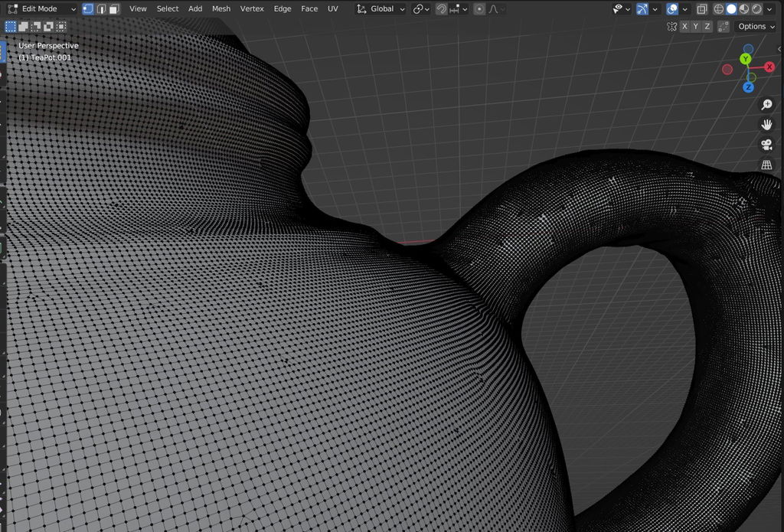The image size is (784, 532).
Task: Open the Face menu
Action: 309,8
